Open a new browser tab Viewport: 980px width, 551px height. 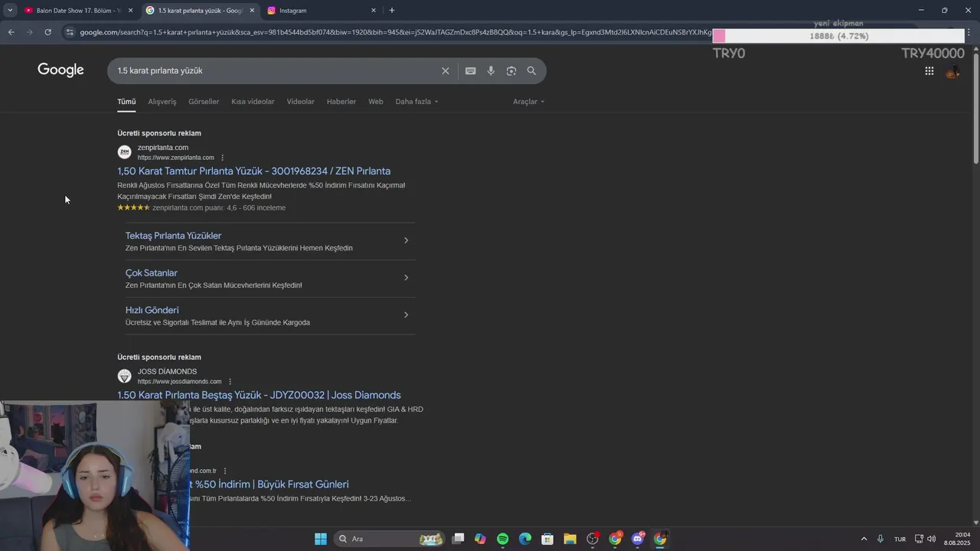391,10
